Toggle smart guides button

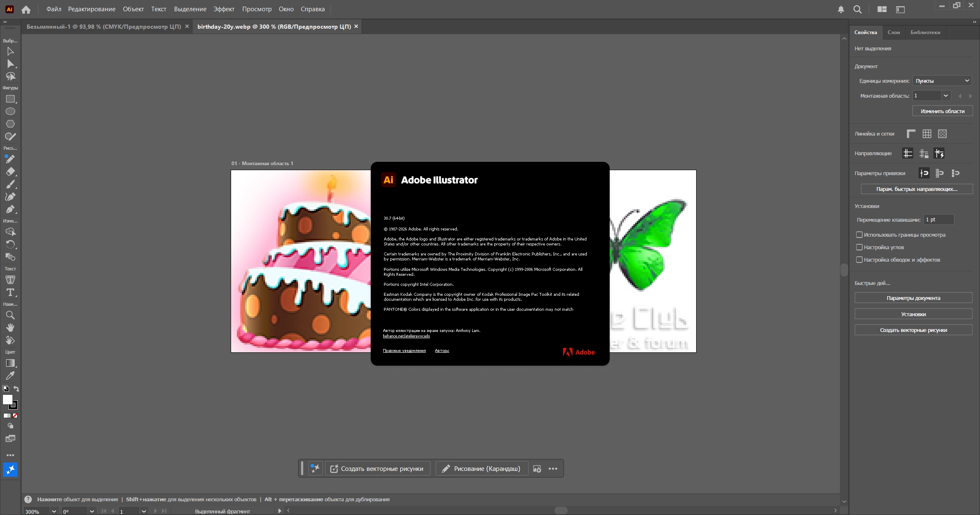pos(939,153)
